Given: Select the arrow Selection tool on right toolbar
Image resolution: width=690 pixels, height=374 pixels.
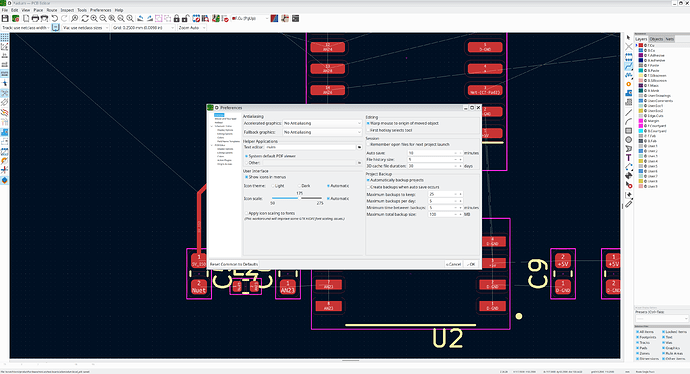Looking at the screenshot, I should tap(628, 38).
